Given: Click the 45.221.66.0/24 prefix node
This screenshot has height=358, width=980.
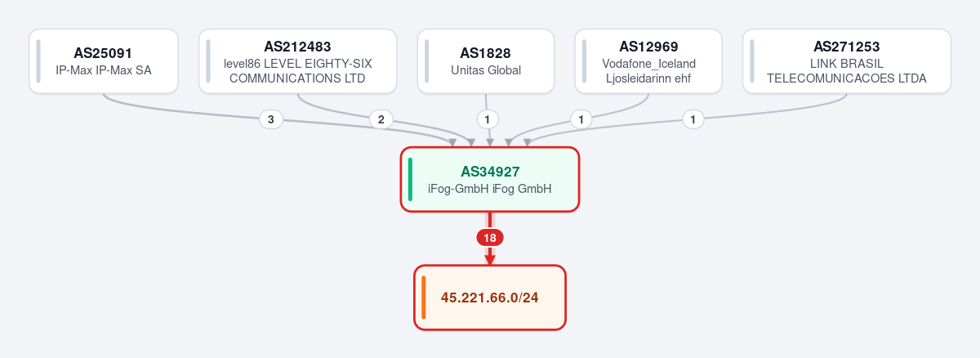Looking at the screenshot, I should pos(490,298).
